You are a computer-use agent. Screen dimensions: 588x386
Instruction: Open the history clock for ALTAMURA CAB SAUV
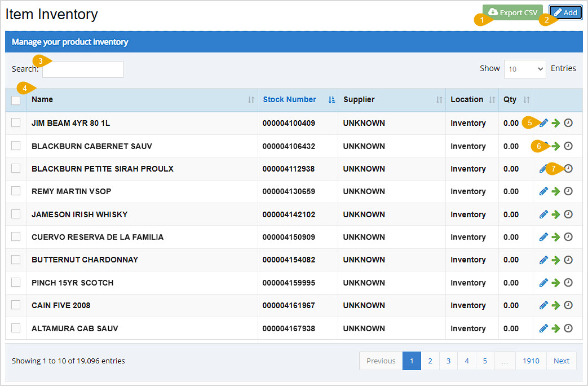pyautogui.click(x=568, y=328)
